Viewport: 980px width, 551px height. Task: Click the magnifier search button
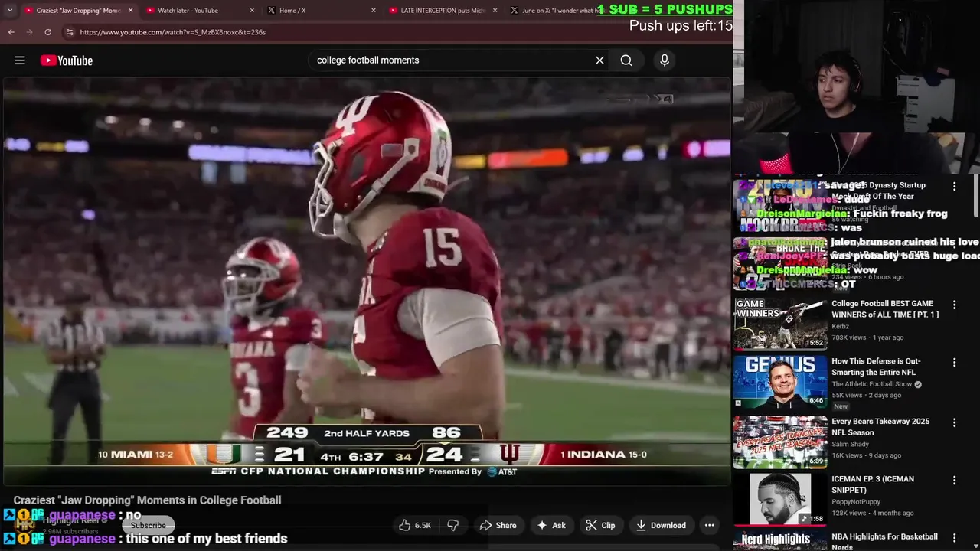pos(626,60)
